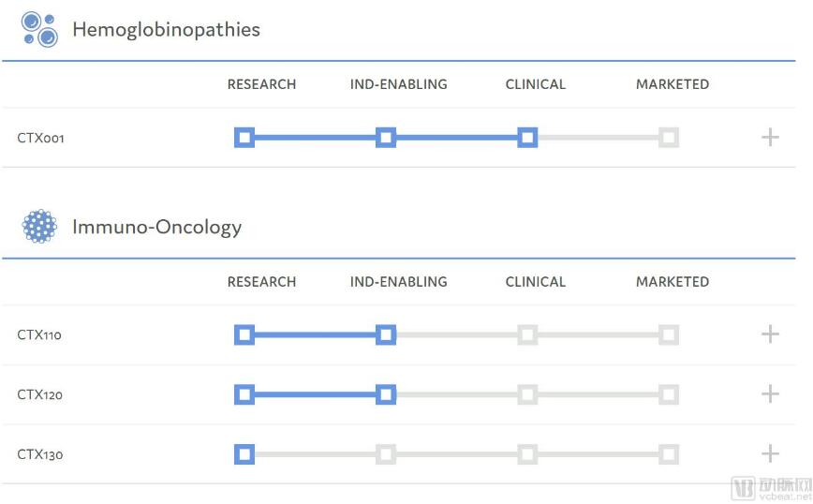The height and width of the screenshot is (504, 813).
Task: Expand CTX120 details with plus icon
Action: [x=770, y=394]
